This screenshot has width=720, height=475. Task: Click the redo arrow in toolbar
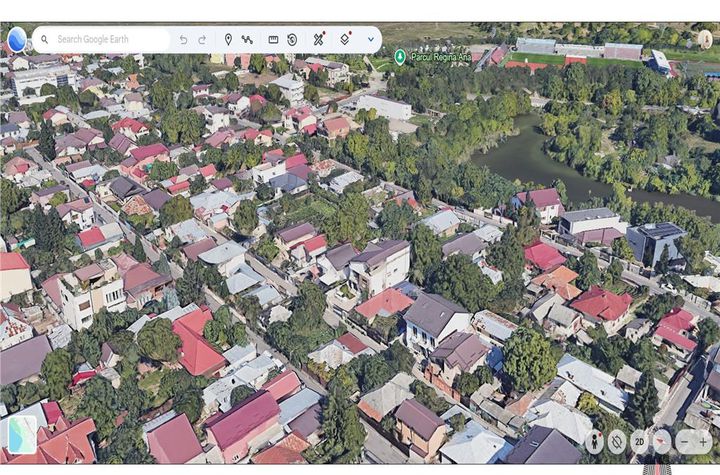202,40
